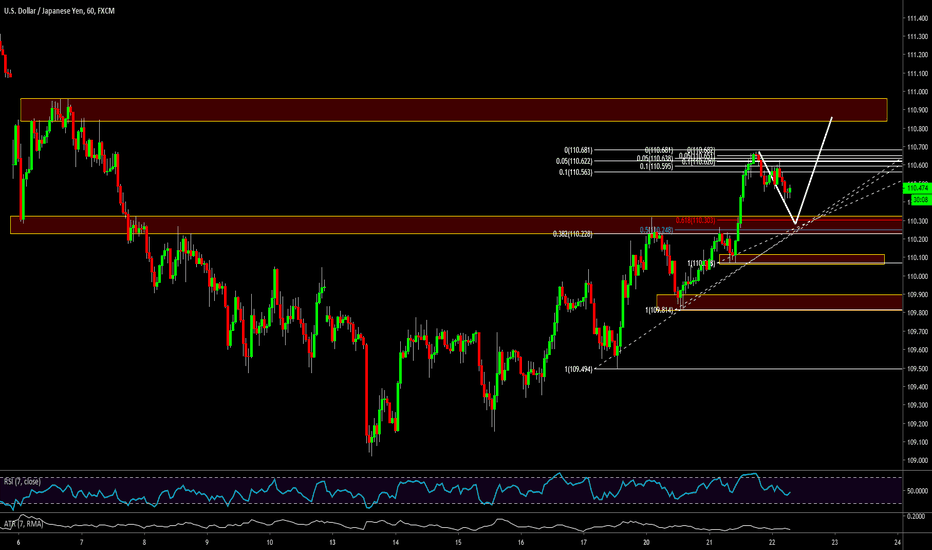Viewport: 932px width, 550px height.
Task: Click the ATR scale value 0.2000
Action: click(918, 517)
